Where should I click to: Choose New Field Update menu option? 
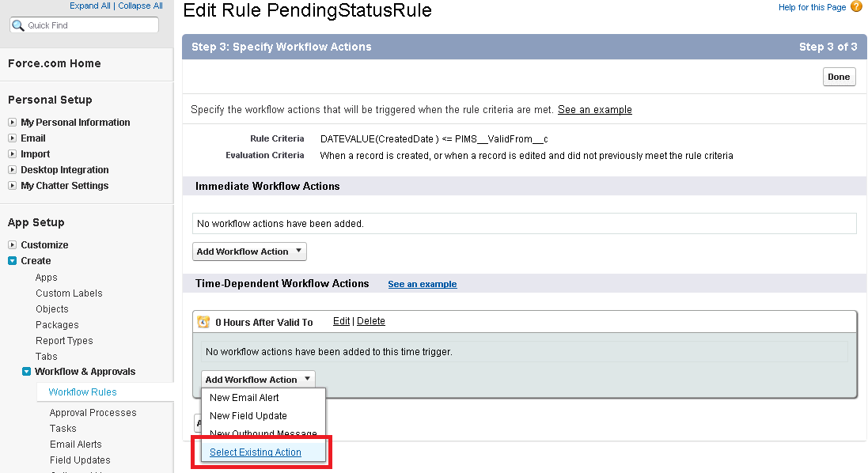248,416
